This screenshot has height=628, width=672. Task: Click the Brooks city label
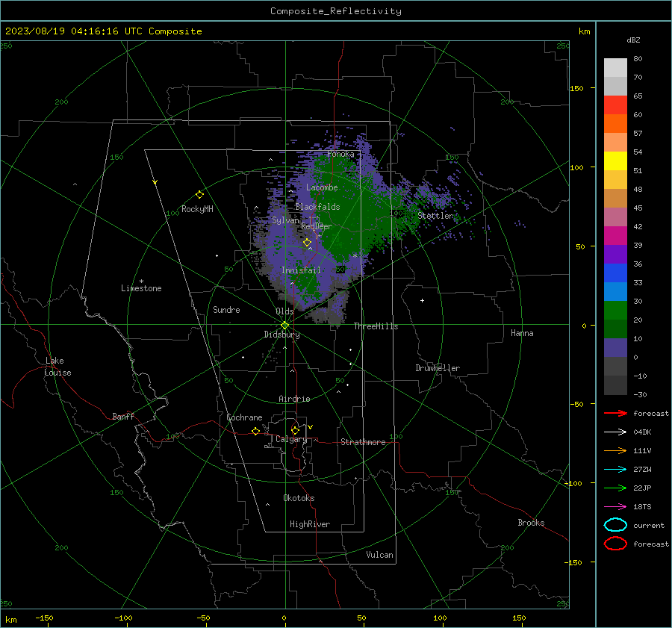(531, 523)
